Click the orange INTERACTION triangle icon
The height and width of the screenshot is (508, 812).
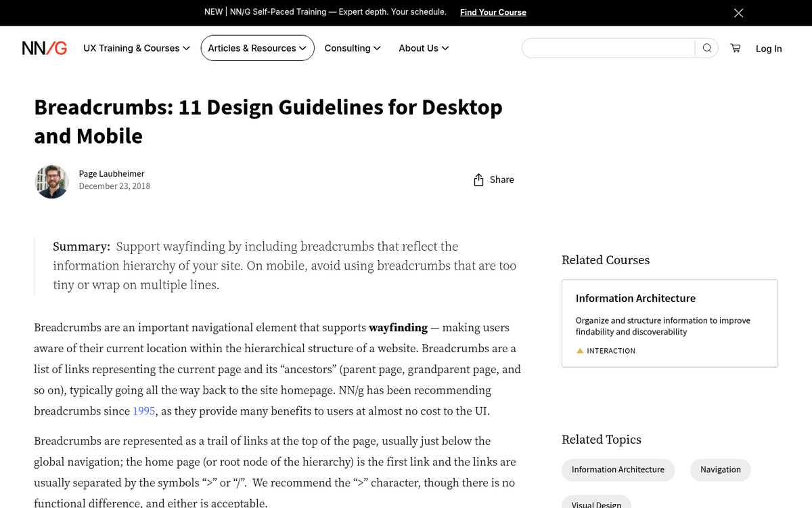pyautogui.click(x=580, y=350)
